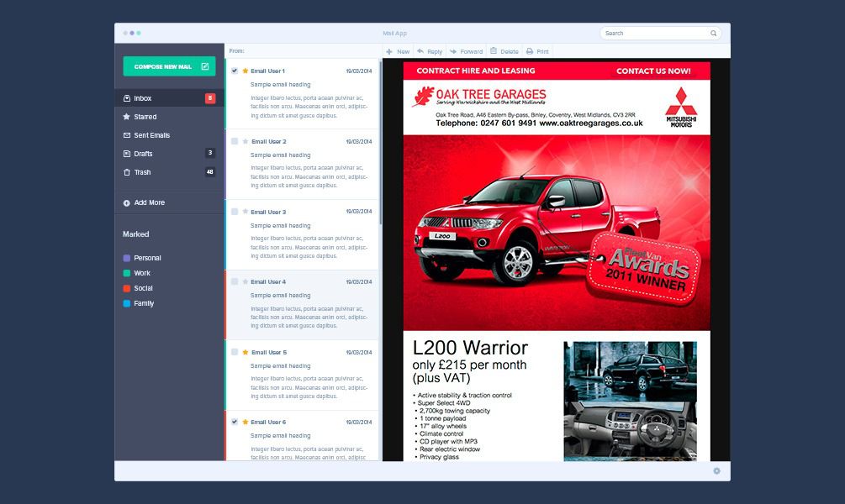The image size is (845, 504).
Task: Check the Email User 3 checkbox
Action: pyautogui.click(x=235, y=212)
